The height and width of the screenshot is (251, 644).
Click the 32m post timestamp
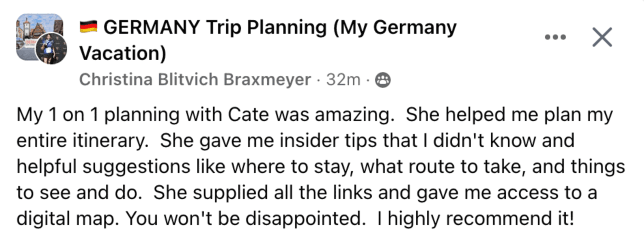(343, 80)
